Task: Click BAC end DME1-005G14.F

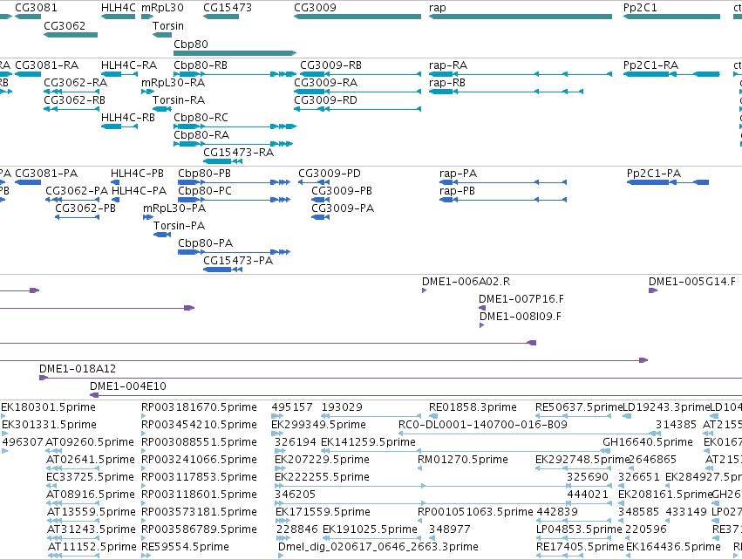Action: pos(692,282)
